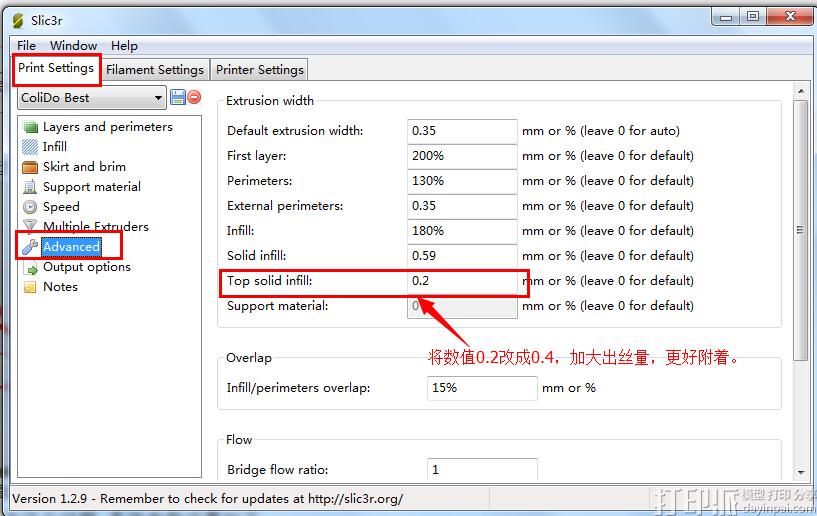Open the ColiDo Best preset dropdown
Viewport: 817px width, 516px height.
coord(92,97)
